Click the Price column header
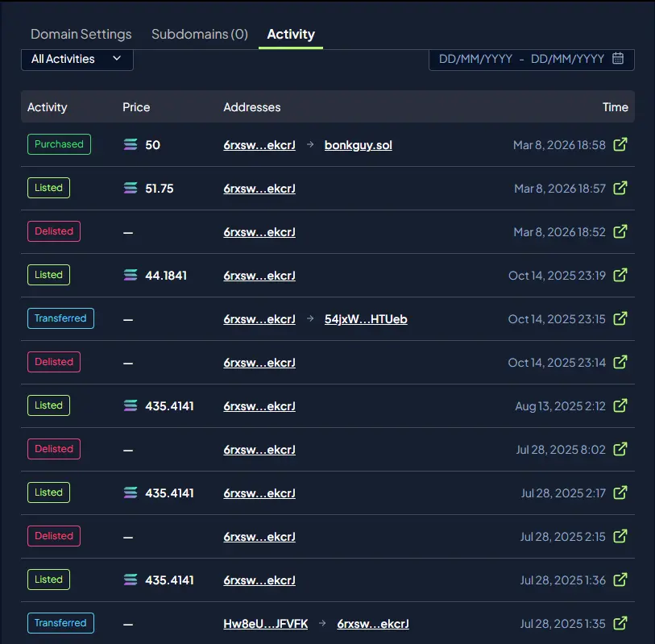The width and height of the screenshot is (655, 644). click(x=136, y=107)
